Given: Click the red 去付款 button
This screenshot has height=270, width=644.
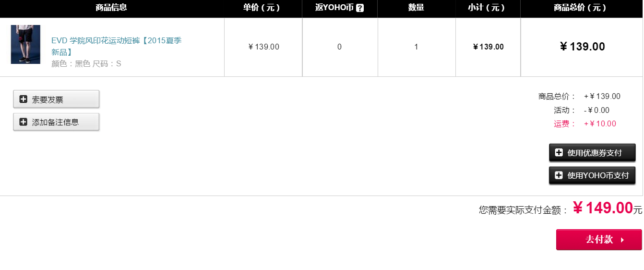Looking at the screenshot, I should point(598,240).
